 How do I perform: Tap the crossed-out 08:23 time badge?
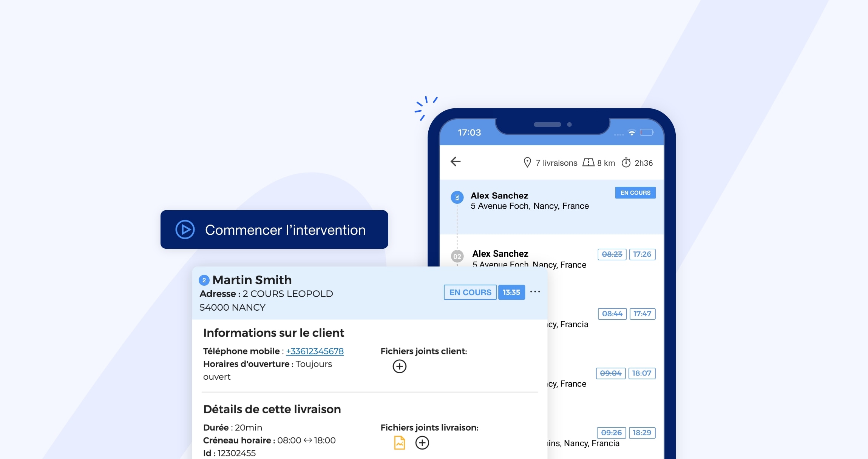coord(612,254)
